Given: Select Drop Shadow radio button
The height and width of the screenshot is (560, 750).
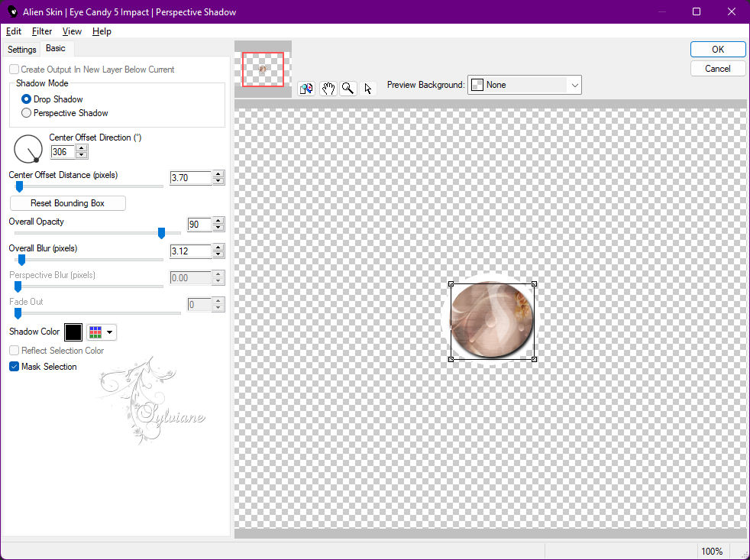Looking at the screenshot, I should tap(26, 99).
